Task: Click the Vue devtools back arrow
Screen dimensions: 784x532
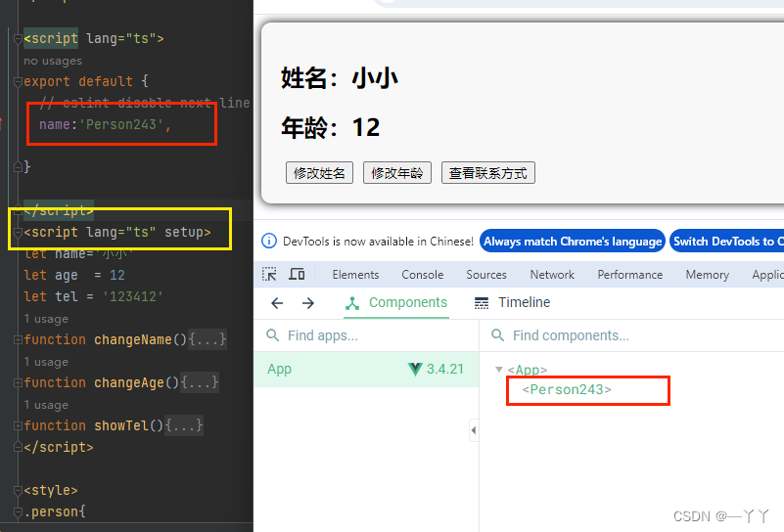Action: (x=277, y=303)
